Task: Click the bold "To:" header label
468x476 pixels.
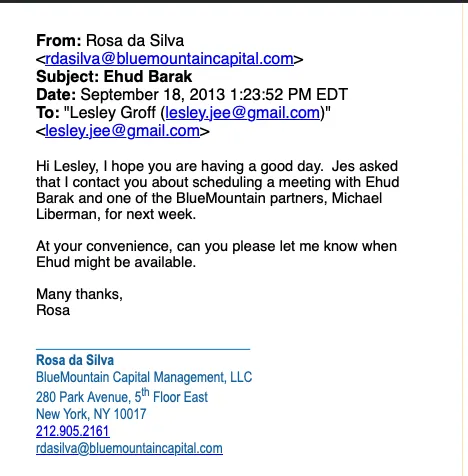Action: (x=48, y=113)
